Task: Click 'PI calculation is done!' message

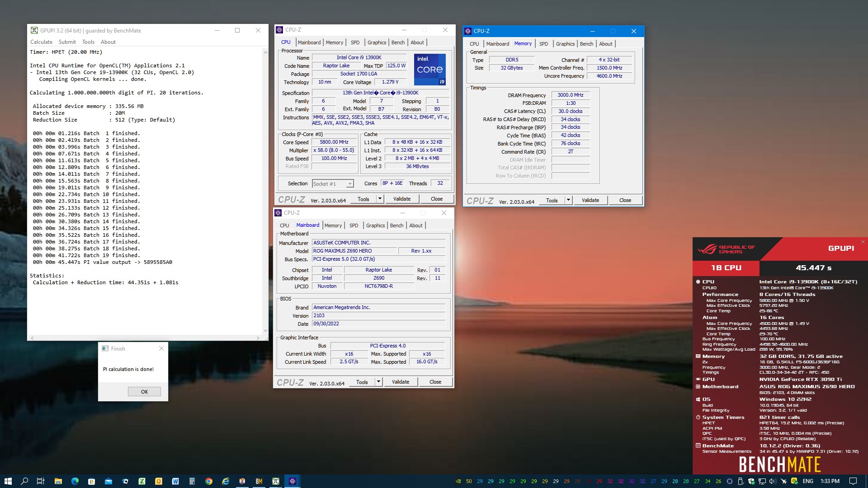Action: pos(128,369)
